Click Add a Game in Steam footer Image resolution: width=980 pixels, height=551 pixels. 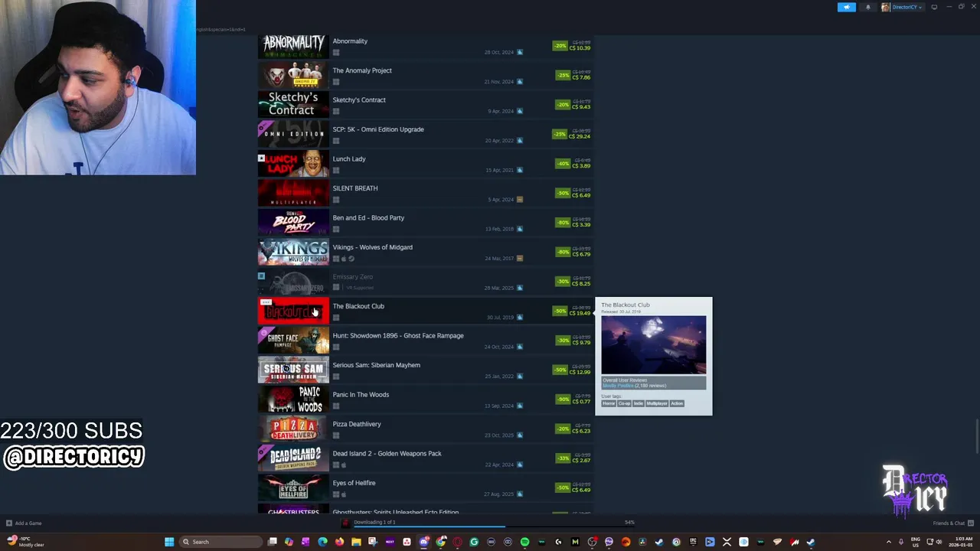pyautogui.click(x=24, y=523)
